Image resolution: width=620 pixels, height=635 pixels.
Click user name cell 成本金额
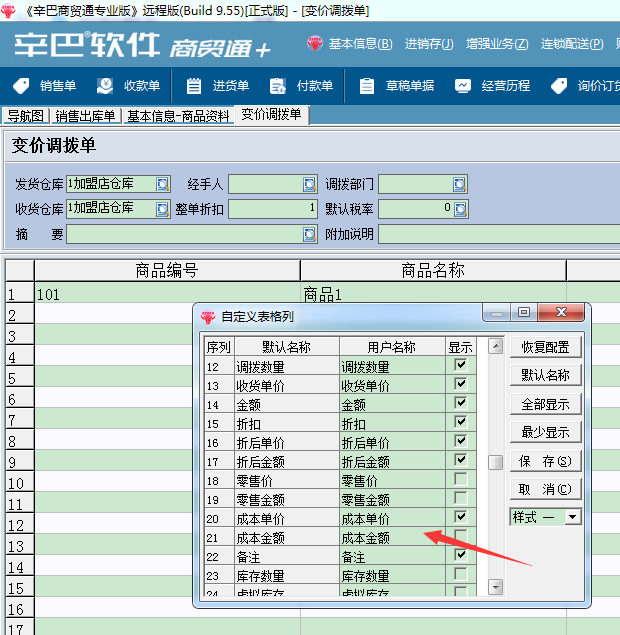pyautogui.click(x=392, y=538)
